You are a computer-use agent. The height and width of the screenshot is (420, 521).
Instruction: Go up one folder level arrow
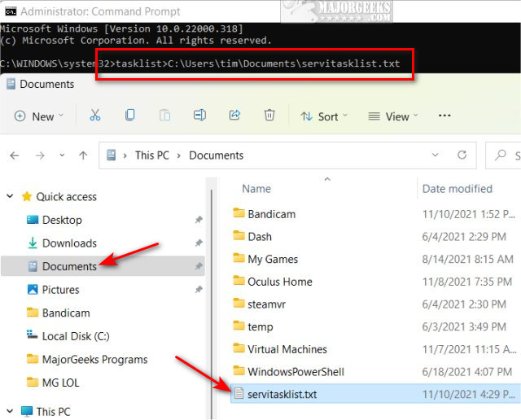pyautogui.click(x=83, y=155)
